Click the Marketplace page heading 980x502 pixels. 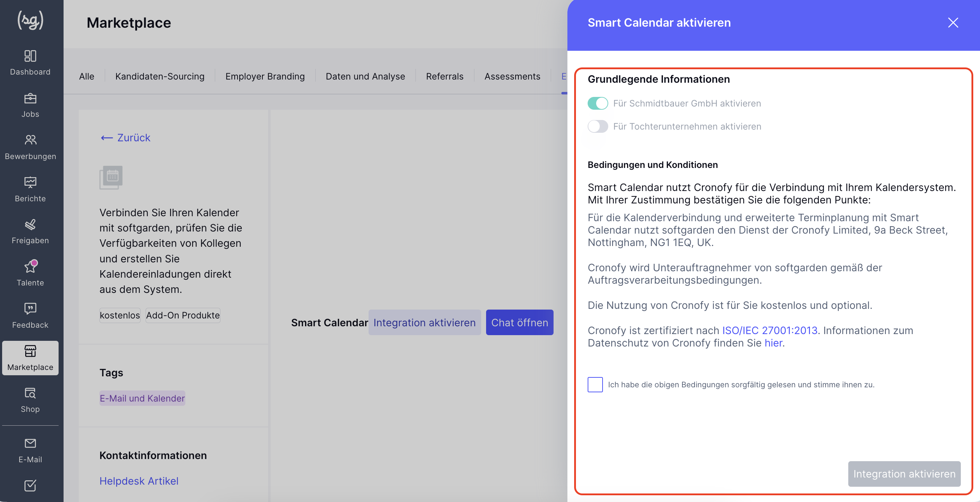[129, 23]
